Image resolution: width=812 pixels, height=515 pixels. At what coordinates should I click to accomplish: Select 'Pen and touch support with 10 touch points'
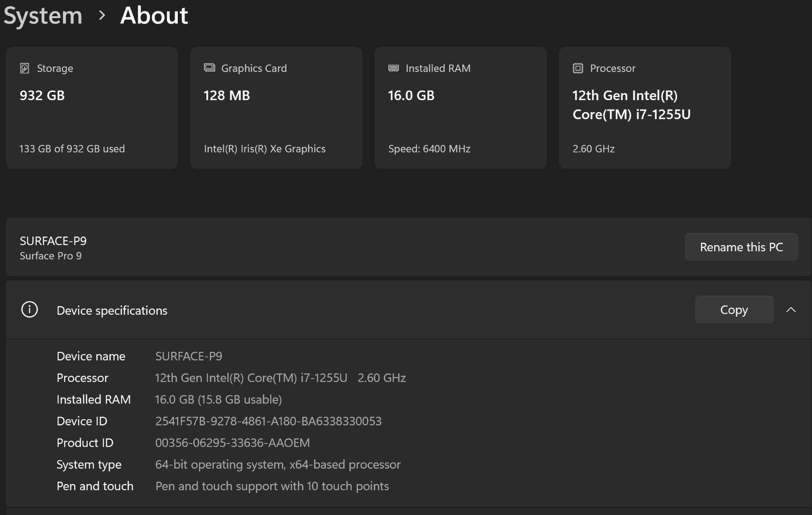tap(272, 486)
